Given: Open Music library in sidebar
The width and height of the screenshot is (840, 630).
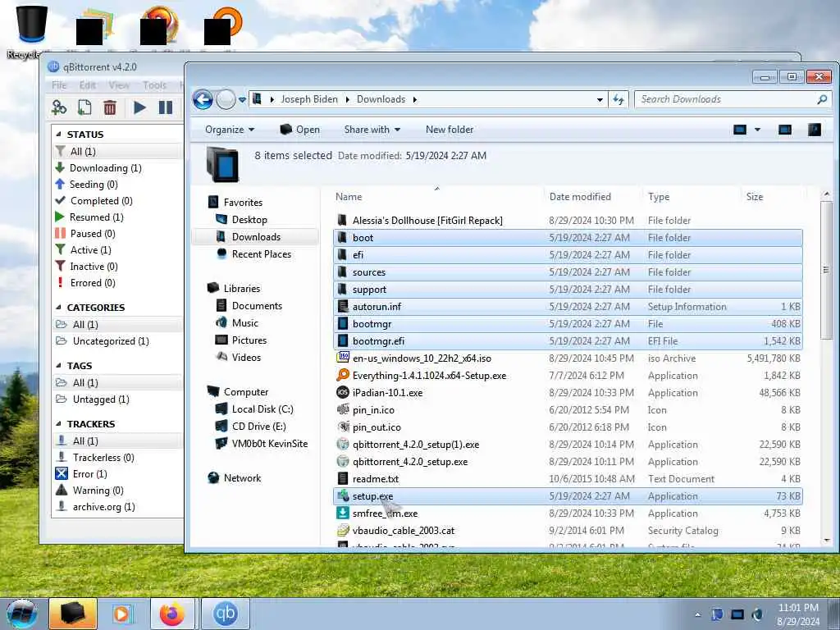Looking at the screenshot, I should click(x=244, y=323).
